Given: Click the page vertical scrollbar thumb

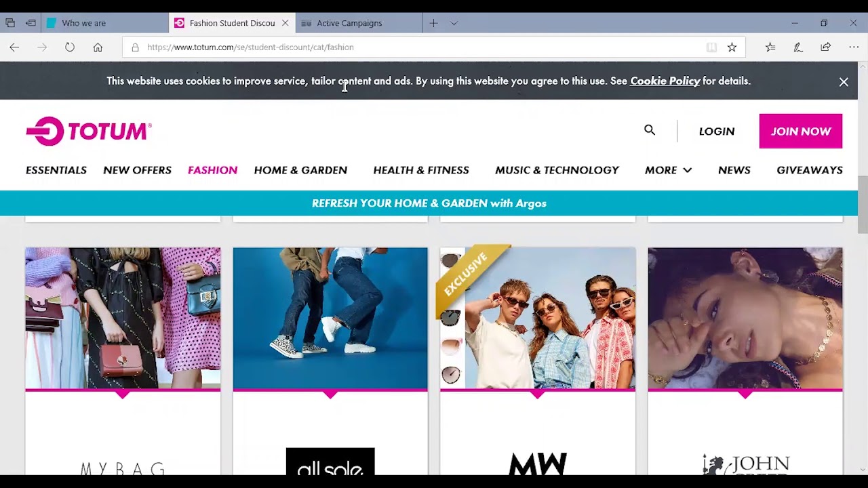Looking at the screenshot, I should pyautogui.click(x=863, y=203).
